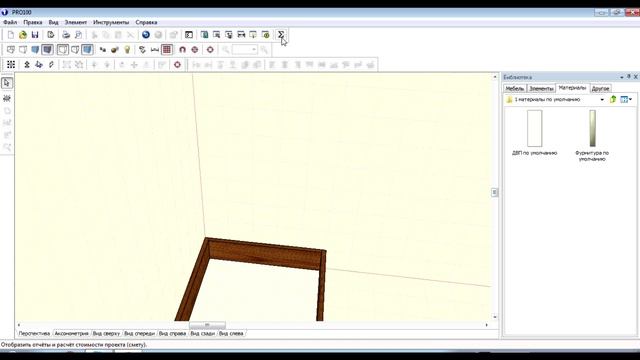Switch to the Вид спереди tab
The width and height of the screenshot is (640, 360).
(x=139, y=333)
